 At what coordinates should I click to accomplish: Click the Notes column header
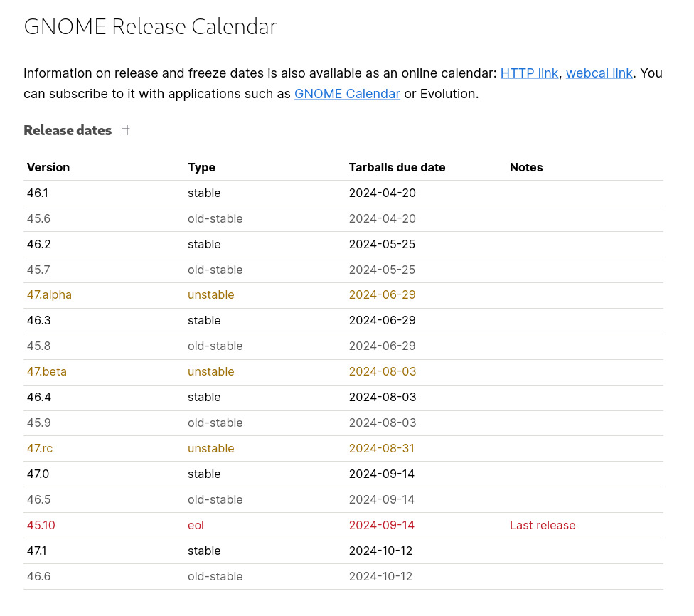coord(526,168)
